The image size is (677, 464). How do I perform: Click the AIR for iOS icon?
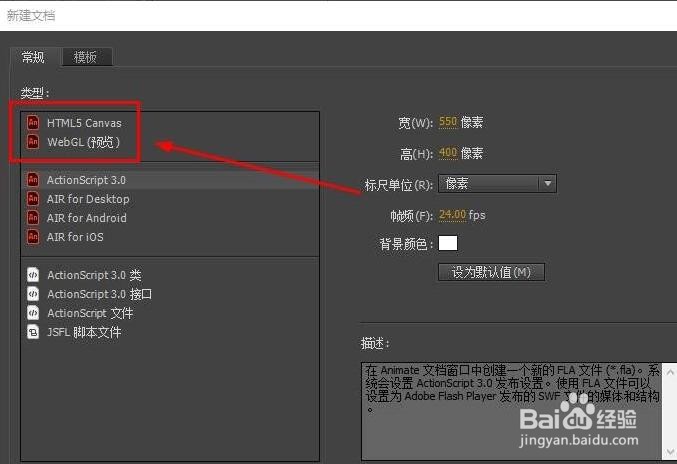(33, 237)
